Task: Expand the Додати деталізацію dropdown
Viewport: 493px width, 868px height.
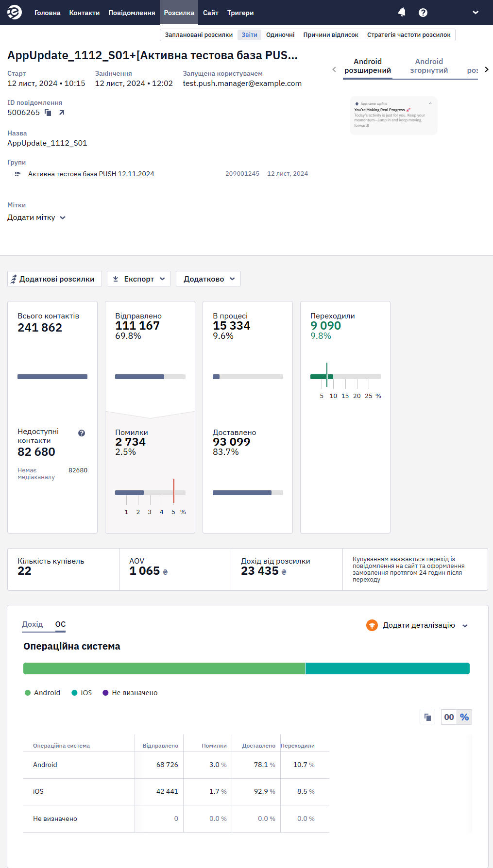Action: coord(418,625)
